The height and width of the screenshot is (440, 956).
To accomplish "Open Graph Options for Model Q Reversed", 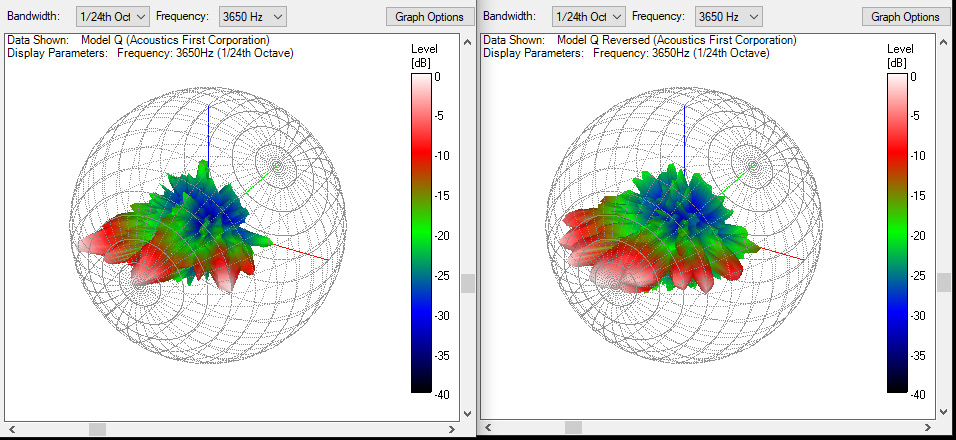I will click(x=905, y=16).
